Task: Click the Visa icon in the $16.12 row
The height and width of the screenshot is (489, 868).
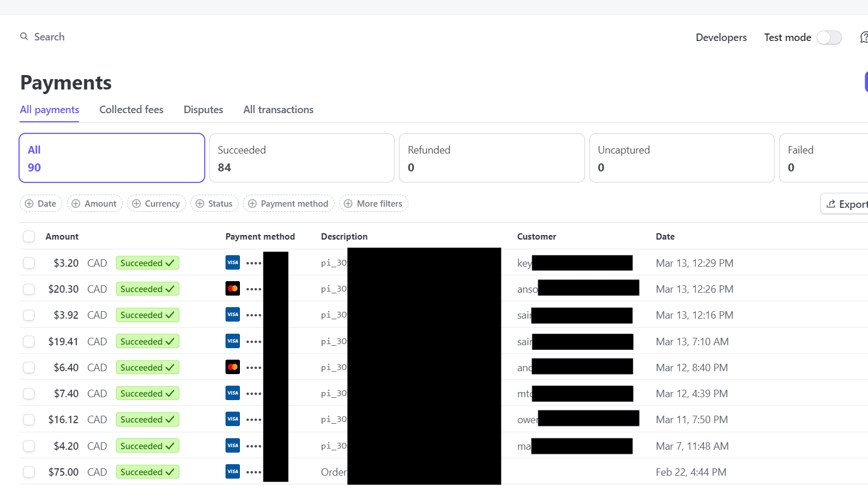Action: (x=232, y=419)
